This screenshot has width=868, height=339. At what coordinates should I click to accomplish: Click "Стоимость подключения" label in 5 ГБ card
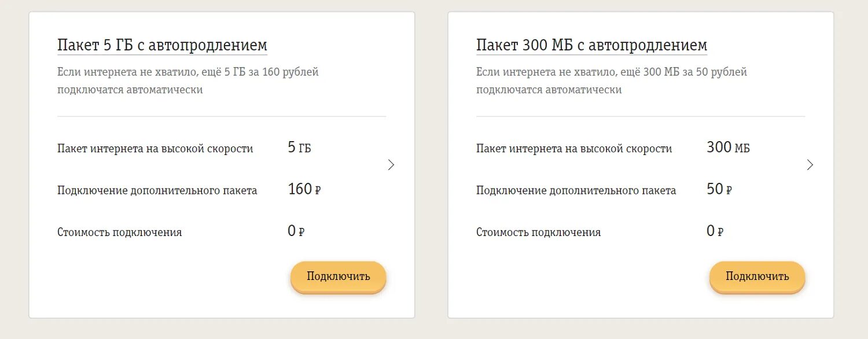pyautogui.click(x=119, y=232)
